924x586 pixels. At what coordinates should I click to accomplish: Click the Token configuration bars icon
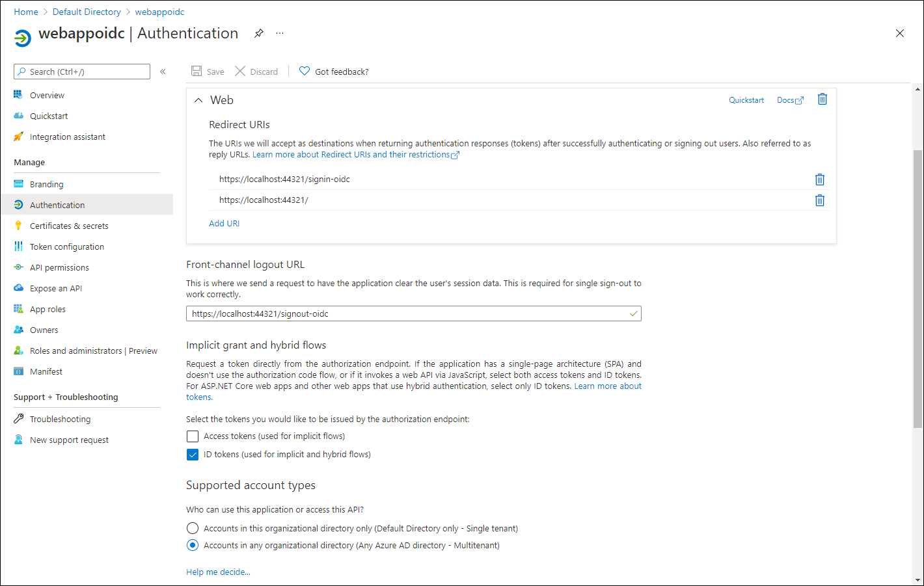18,246
